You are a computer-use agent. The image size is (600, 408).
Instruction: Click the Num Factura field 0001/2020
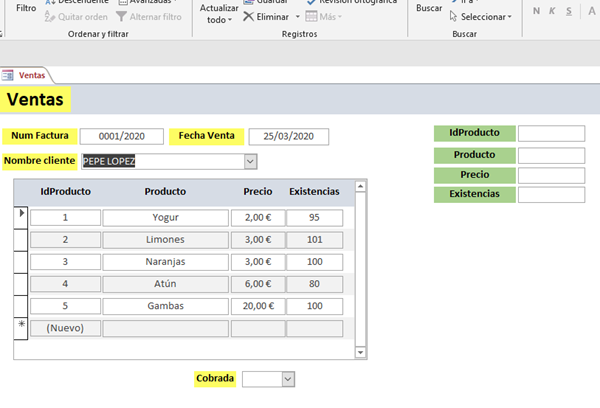tap(122, 136)
